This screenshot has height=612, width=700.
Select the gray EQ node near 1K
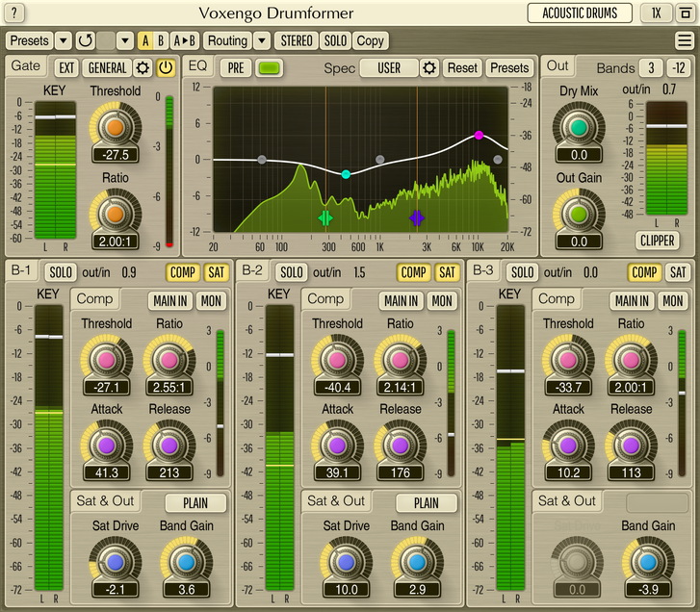tap(380, 159)
